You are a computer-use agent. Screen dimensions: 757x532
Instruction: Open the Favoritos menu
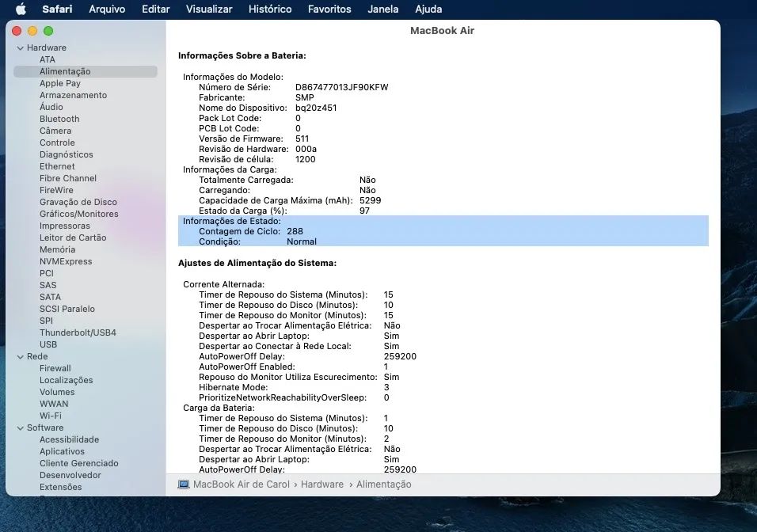(329, 9)
